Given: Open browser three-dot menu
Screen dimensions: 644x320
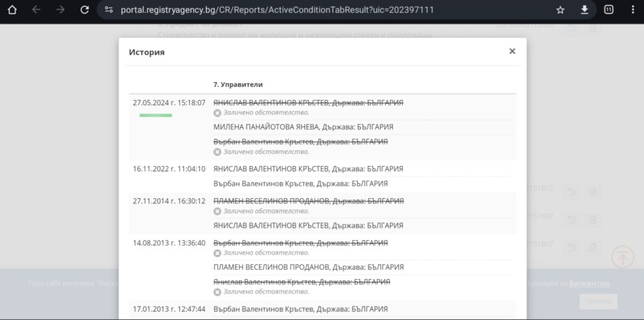Looking at the screenshot, I should pos(632,10).
